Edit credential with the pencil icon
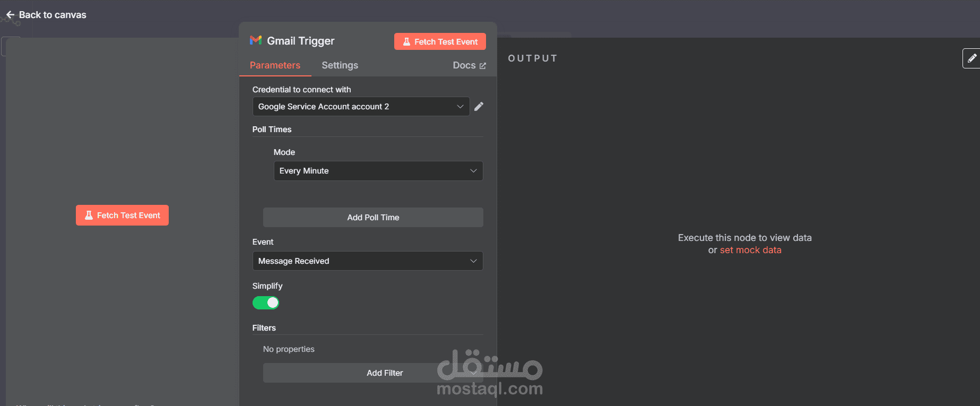Screen dimensions: 980x406 click(479, 107)
